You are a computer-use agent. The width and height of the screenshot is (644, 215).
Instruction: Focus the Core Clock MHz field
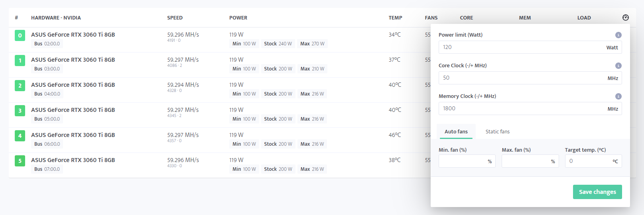(x=530, y=78)
